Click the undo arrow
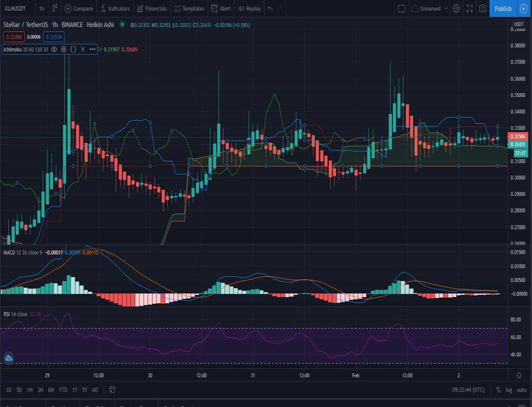 pos(270,8)
